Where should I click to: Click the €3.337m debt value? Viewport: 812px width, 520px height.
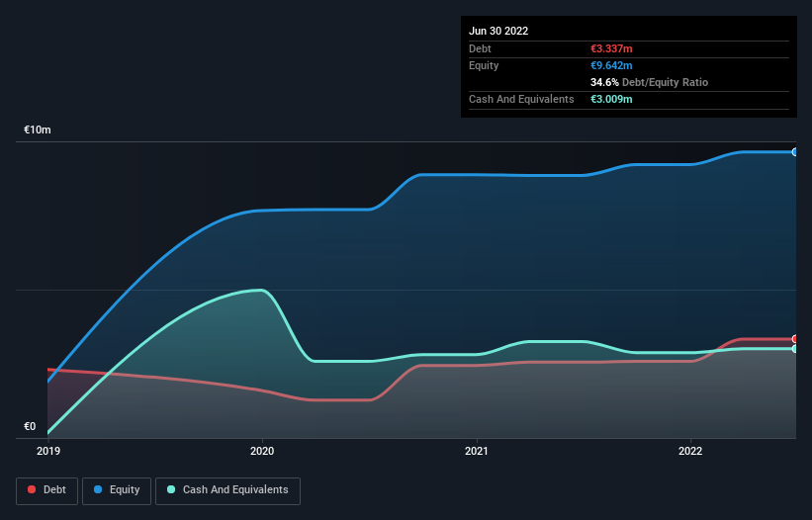[611, 48]
